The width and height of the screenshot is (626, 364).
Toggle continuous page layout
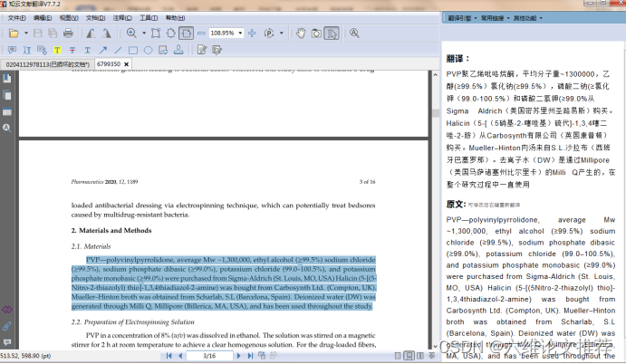pyautogui.click(x=409, y=356)
